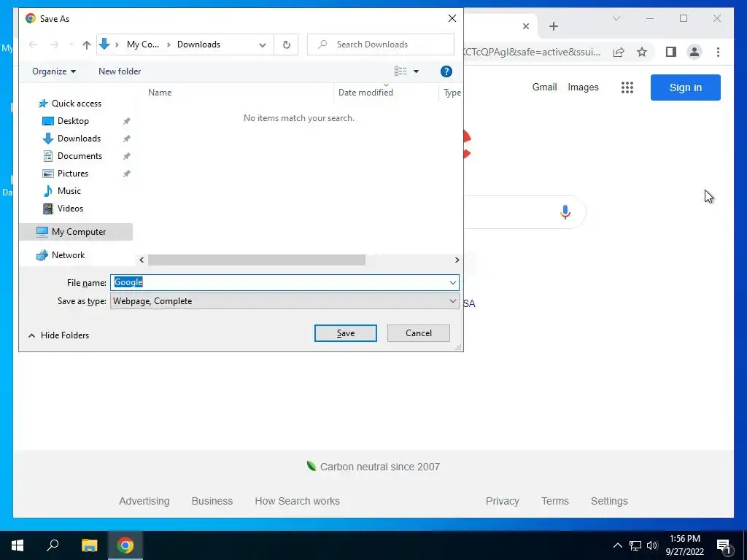
Task: Refresh the Downloads folder listing
Action: tap(286, 44)
